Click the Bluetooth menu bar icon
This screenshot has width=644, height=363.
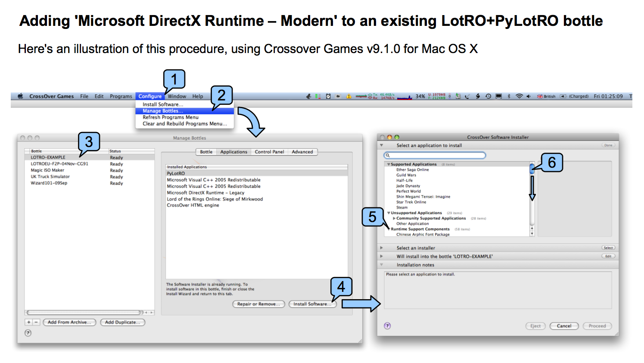pyautogui.click(x=509, y=96)
